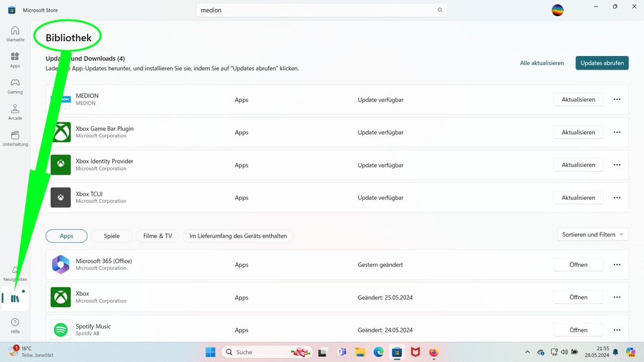The height and width of the screenshot is (362, 644).
Task: Click Aktualisieren for Xbox Identity Provider
Action: coord(578,165)
